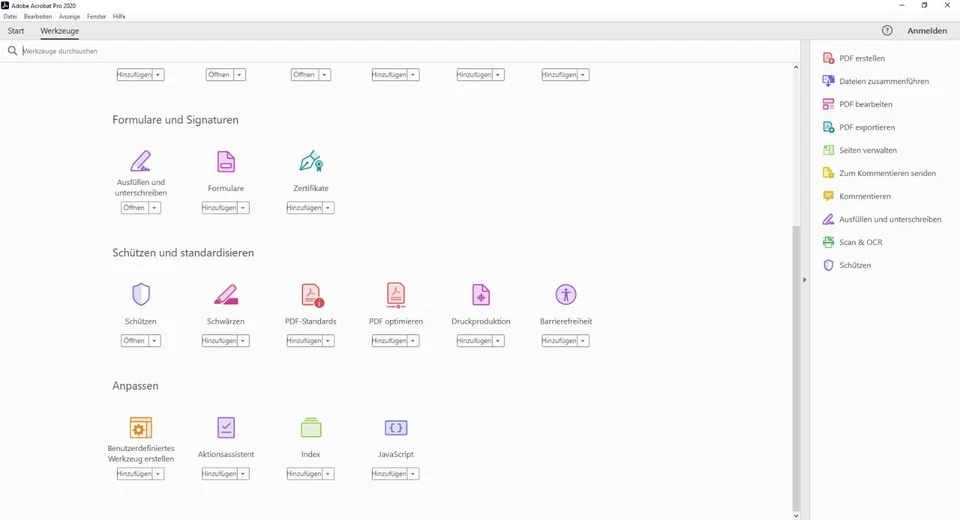960x520 pixels.
Task: Click Dateien zusammenführen label in sidebar
Action: tap(883, 81)
